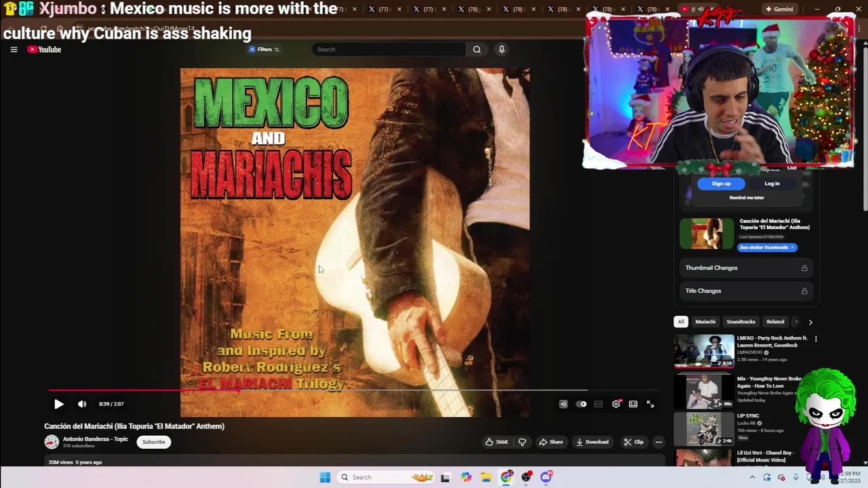This screenshot has height=488, width=868.
Task: Open the Windows Start menu
Action: coord(325,477)
